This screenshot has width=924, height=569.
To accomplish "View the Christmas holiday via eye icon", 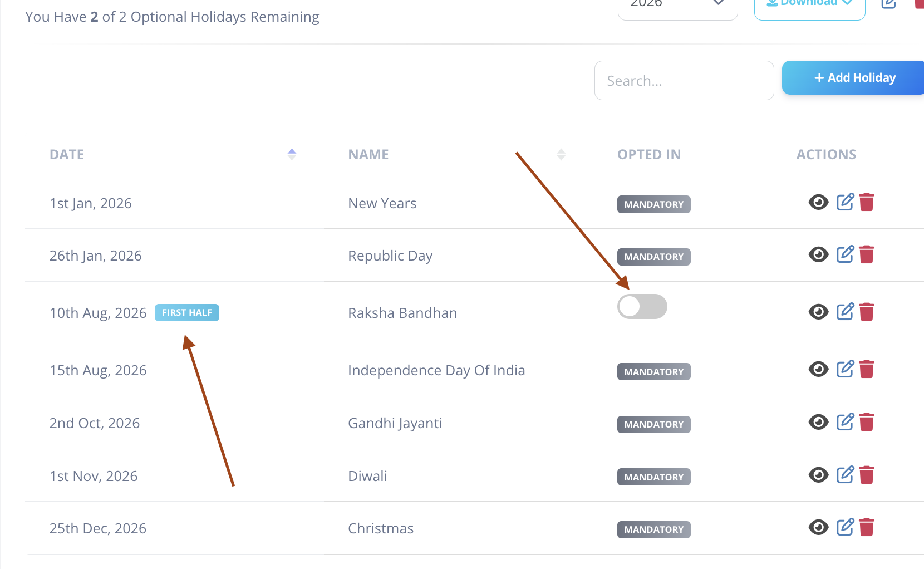I will (x=818, y=527).
